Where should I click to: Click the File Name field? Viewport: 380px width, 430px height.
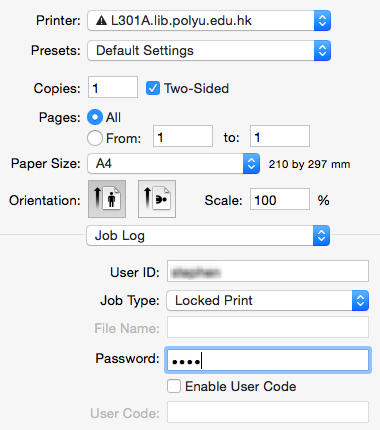pos(268,327)
